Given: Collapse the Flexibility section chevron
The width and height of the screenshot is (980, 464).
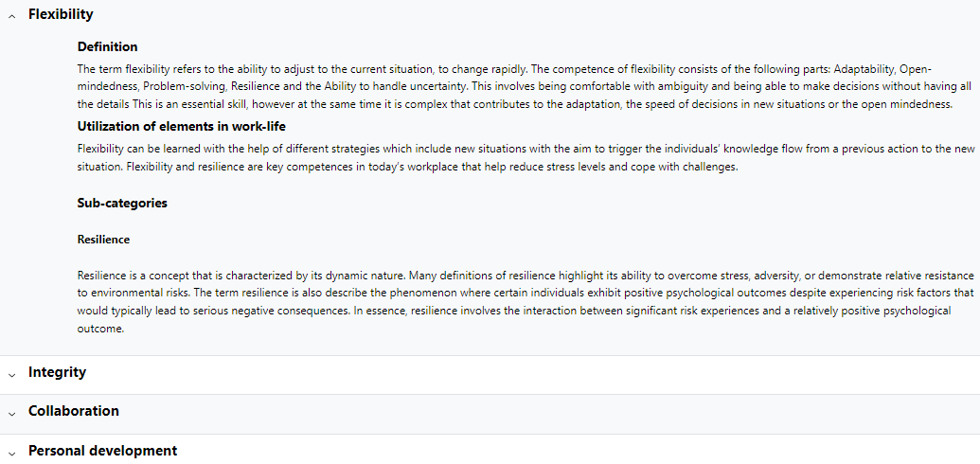Looking at the screenshot, I should coord(11,16).
